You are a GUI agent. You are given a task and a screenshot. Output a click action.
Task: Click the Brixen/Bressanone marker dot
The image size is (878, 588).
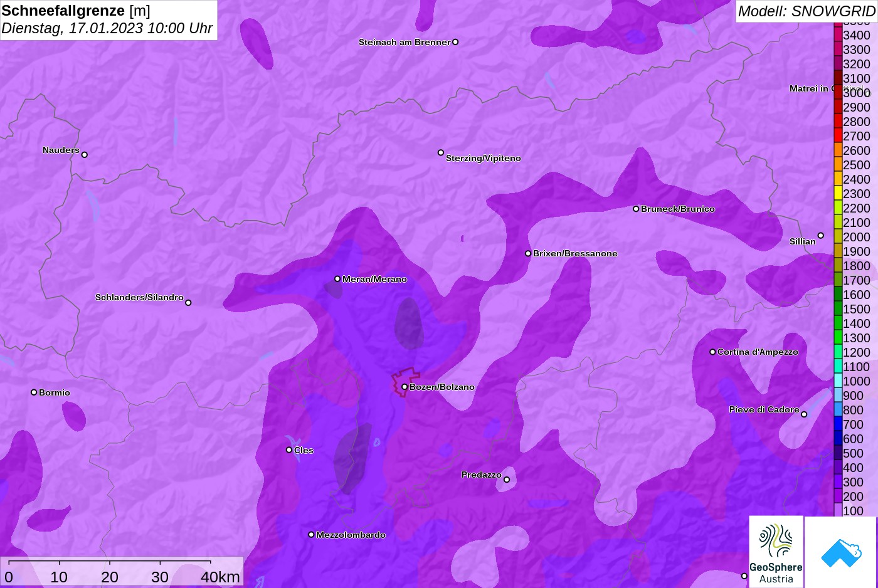pos(528,253)
